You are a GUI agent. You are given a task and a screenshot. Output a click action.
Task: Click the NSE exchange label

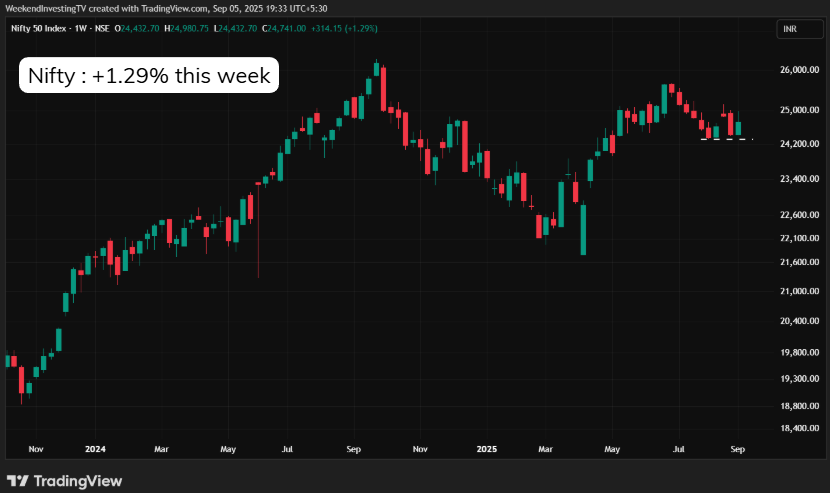[x=102, y=29]
